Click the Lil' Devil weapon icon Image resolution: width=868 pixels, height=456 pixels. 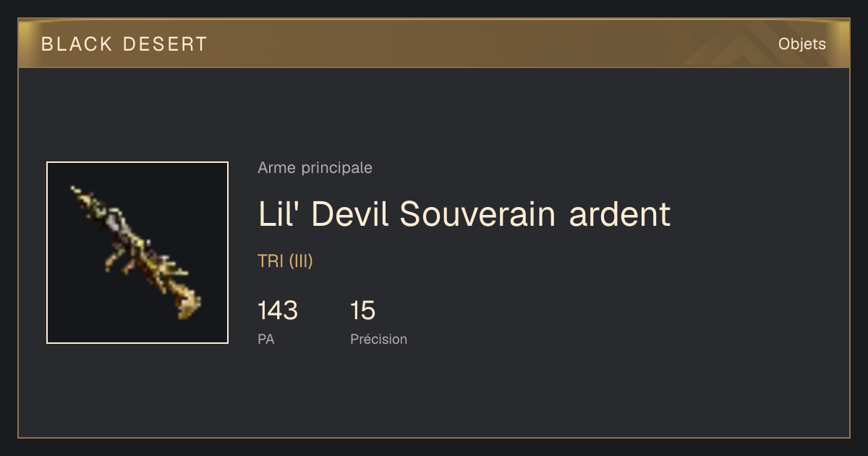click(x=137, y=253)
